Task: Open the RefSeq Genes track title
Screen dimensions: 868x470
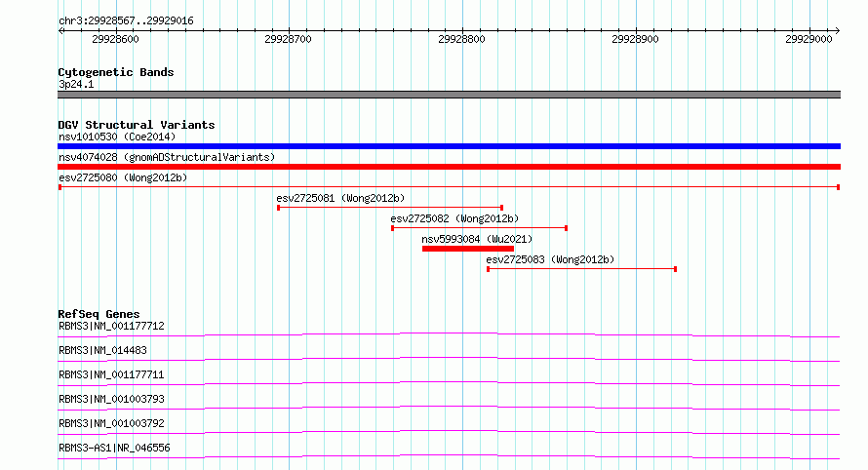Action: [x=99, y=314]
